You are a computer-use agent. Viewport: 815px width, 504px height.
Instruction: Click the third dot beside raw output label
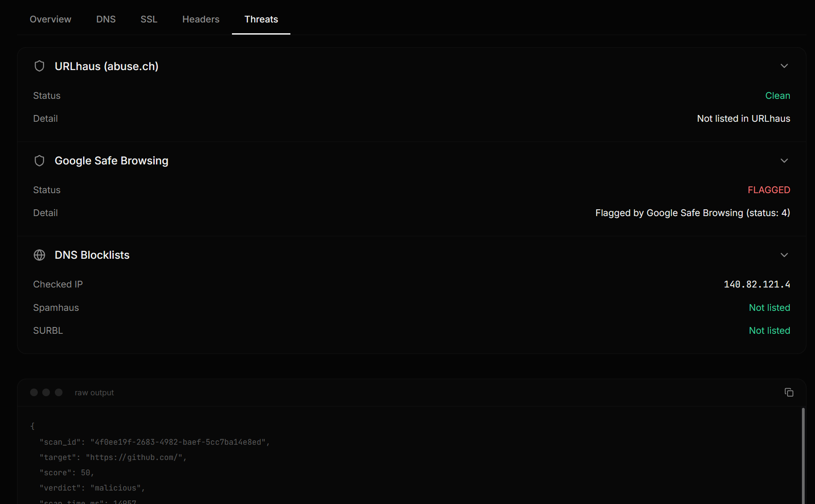click(x=58, y=393)
